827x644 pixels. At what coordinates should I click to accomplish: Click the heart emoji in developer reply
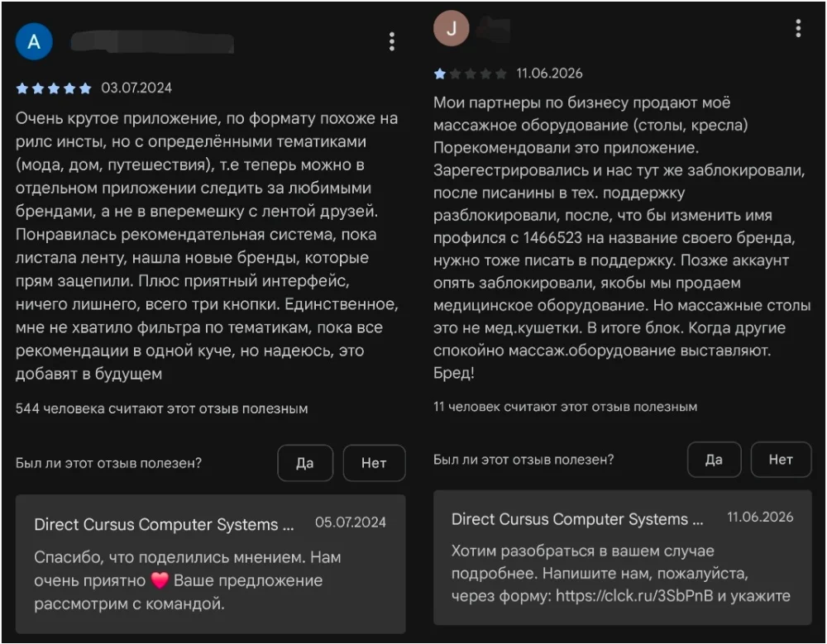coord(160,580)
